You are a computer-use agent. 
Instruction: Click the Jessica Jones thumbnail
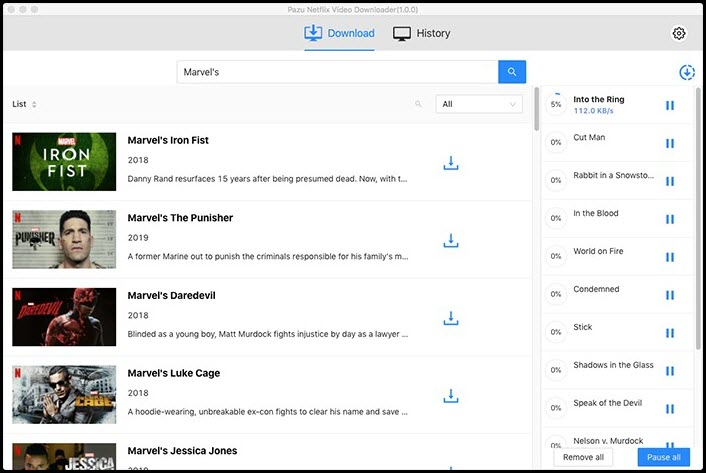64,456
